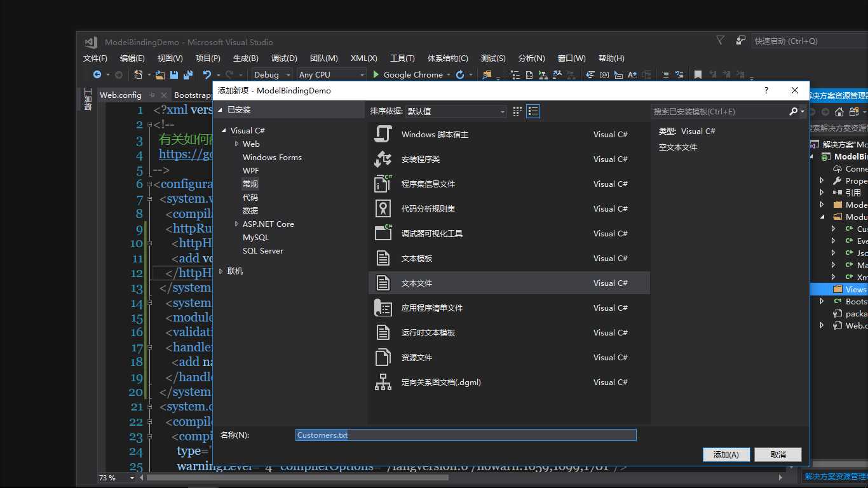
Task: Click the browser Refresh toolbar icon
Action: click(x=460, y=74)
